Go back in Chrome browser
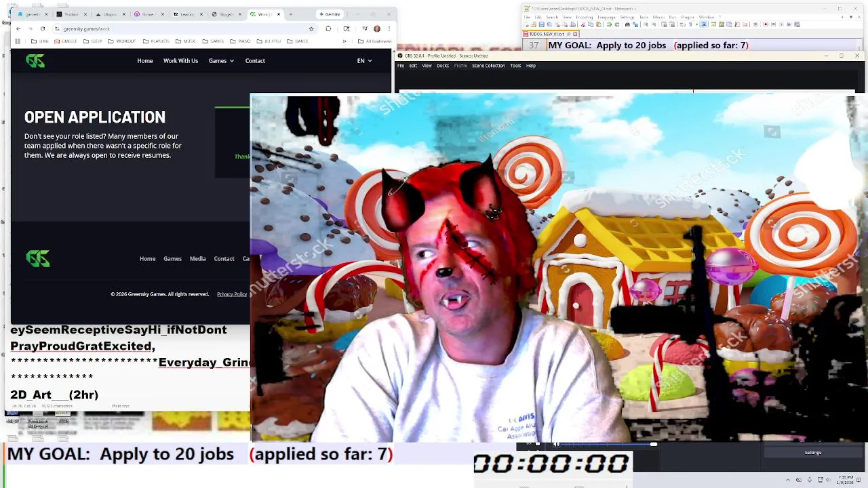Screen dimensions: 868x488 tap(18, 28)
